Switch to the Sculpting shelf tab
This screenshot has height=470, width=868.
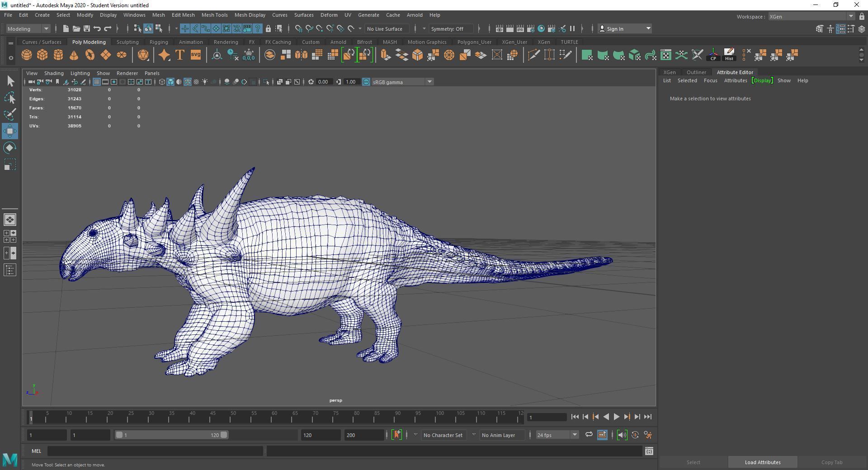coord(127,42)
